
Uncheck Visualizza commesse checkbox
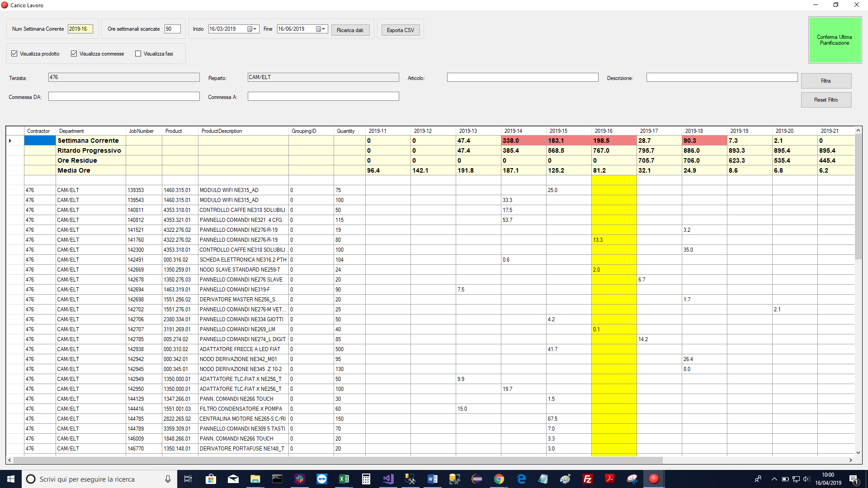(74, 54)
